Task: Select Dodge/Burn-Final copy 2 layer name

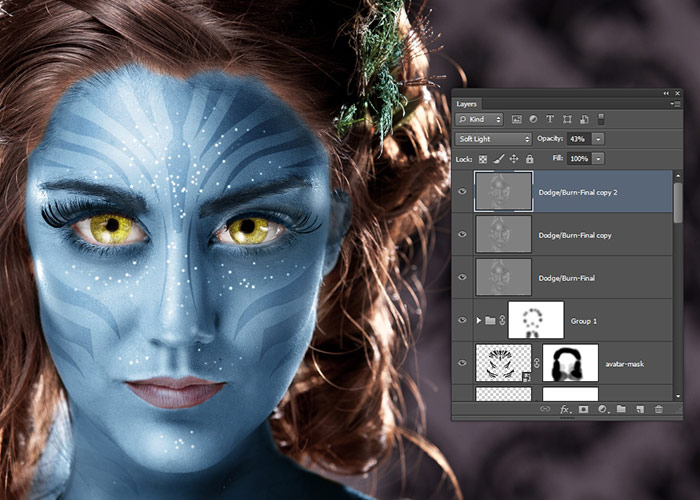Action: pyautogui.click(x=578, y=192)
